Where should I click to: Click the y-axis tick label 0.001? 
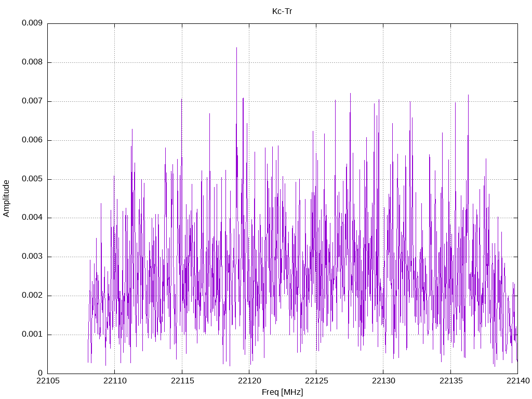[x=32, y=335]
